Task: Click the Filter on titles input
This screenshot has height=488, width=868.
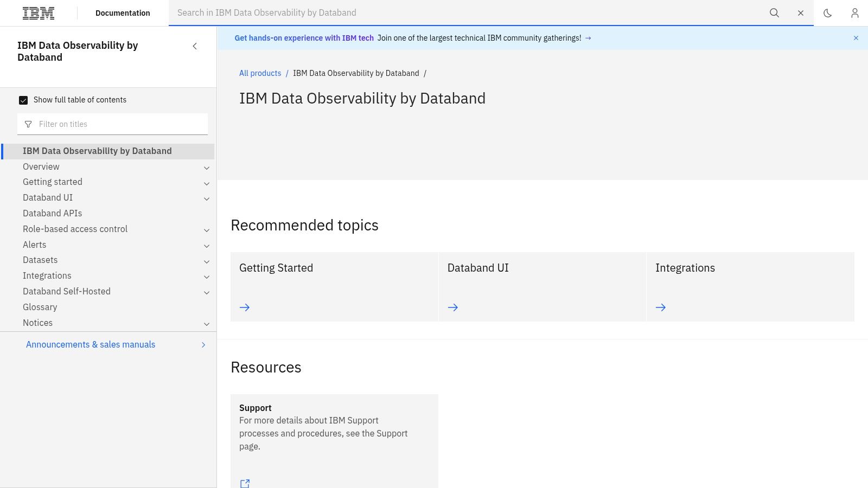Action: [x=113, y=124]
